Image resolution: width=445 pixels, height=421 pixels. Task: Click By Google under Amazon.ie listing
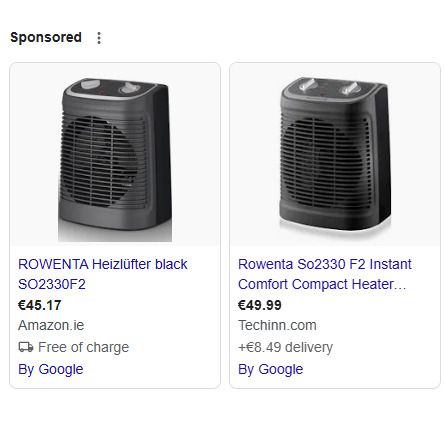51,369
